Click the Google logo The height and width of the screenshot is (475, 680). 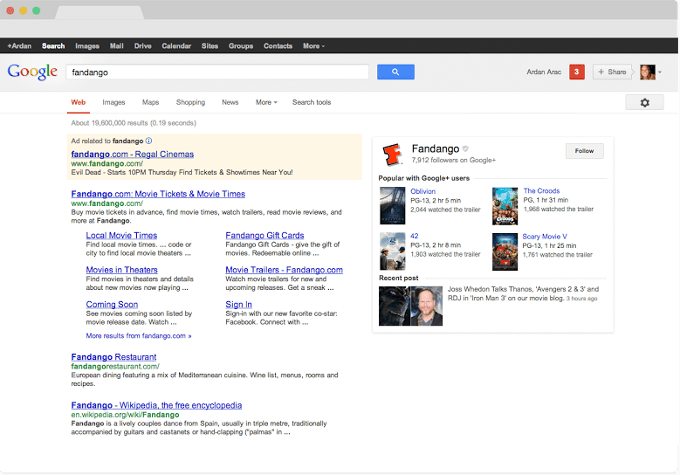tap(33, 72)
